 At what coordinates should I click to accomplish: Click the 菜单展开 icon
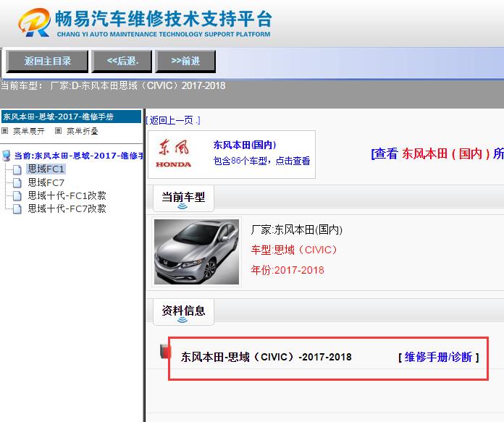[5, 131]
